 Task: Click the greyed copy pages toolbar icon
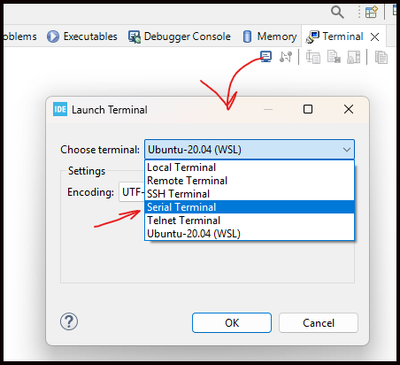[381, 57]
